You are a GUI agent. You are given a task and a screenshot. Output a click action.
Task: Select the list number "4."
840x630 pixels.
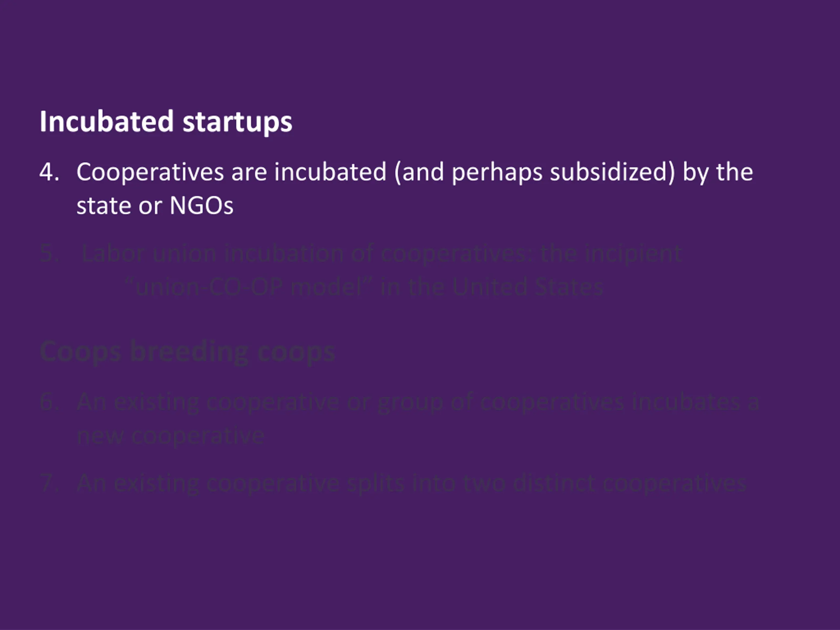pos(49,172)
